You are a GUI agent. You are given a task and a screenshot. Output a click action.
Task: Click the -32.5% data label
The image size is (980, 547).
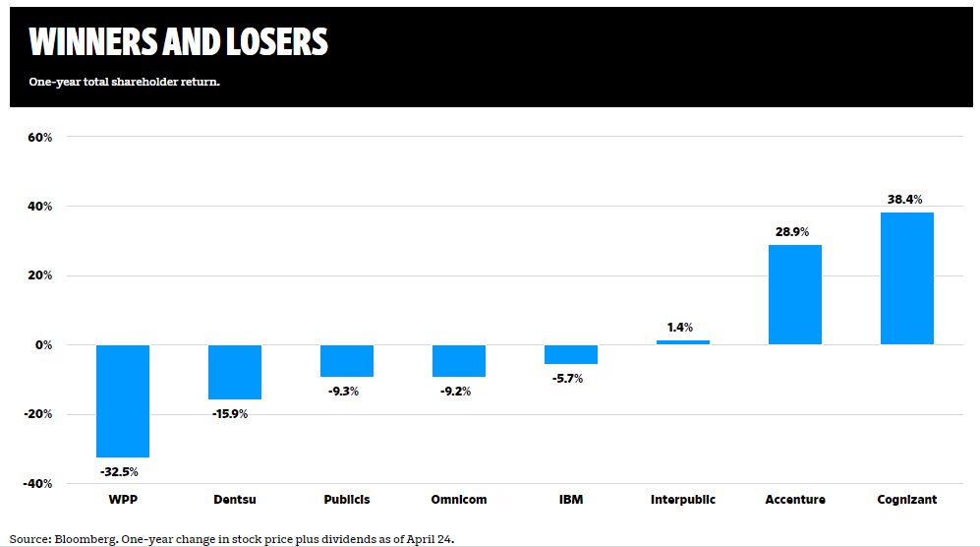click(x=120, y=472)
